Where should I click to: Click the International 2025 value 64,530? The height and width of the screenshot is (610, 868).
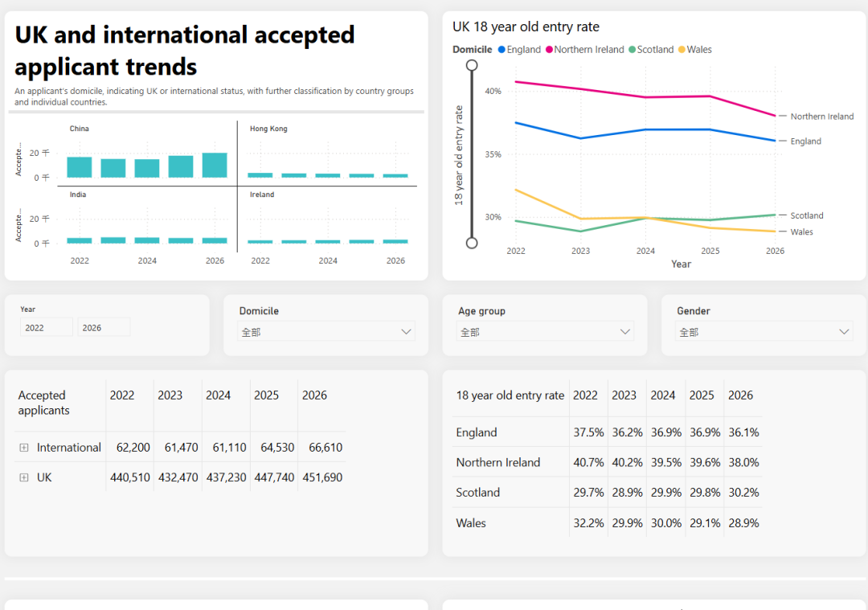pyautogui.click(x=277, y=448)
